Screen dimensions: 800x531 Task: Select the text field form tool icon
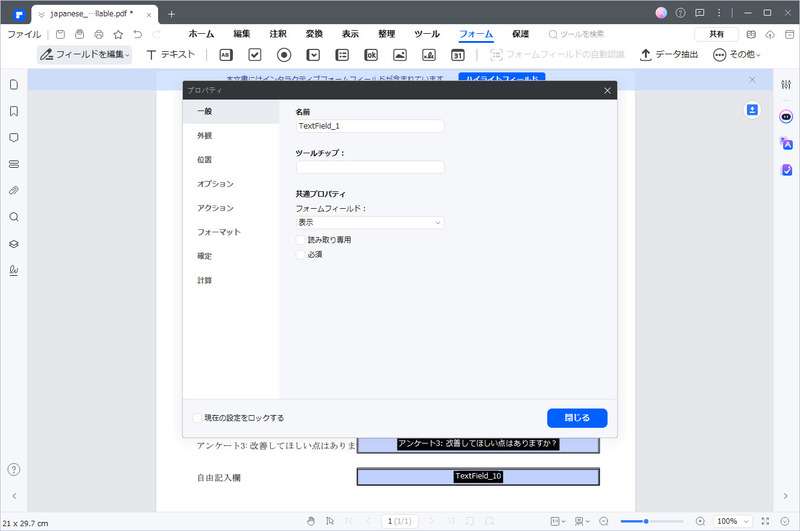[226, 55]
